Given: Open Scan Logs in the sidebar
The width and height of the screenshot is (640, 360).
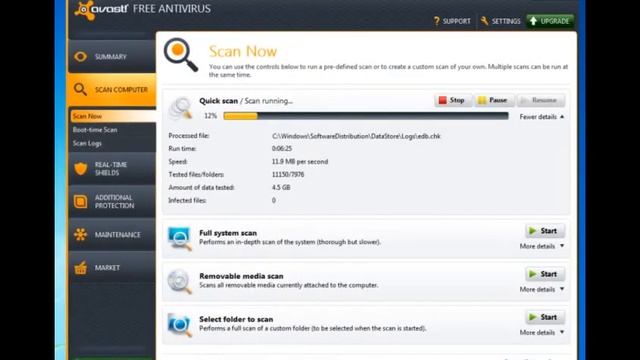Looking at the screenshot, I should (x=87, y=143).
